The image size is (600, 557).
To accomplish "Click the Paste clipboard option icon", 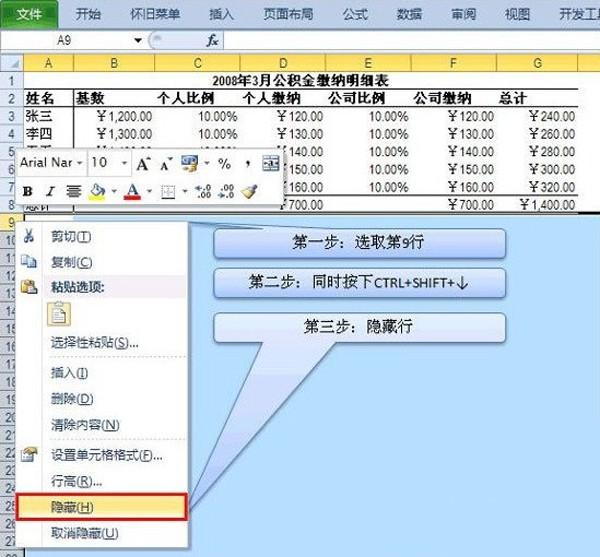I will point(59,314).
